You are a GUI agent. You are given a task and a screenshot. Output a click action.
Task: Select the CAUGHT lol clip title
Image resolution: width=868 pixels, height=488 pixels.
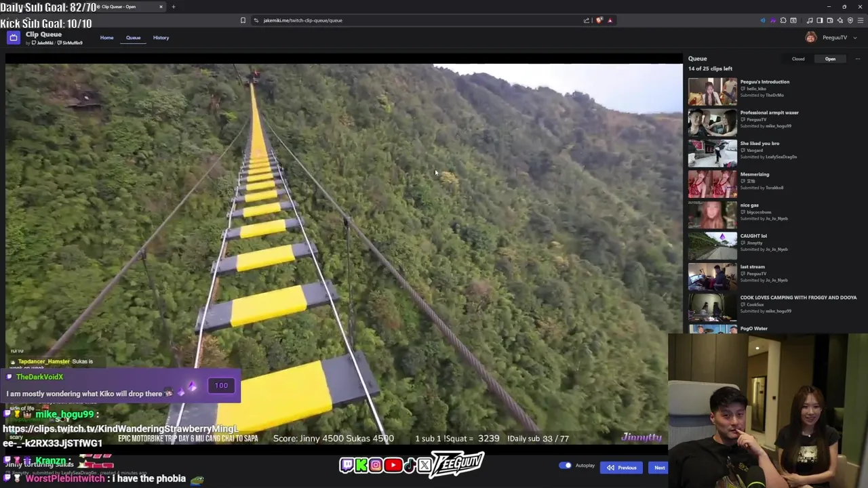click(x=753, y=236)
